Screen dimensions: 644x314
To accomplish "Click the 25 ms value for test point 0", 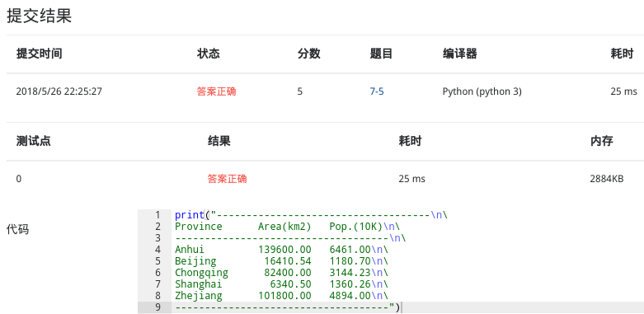I will pyautogui.click(x=411, y=179).
